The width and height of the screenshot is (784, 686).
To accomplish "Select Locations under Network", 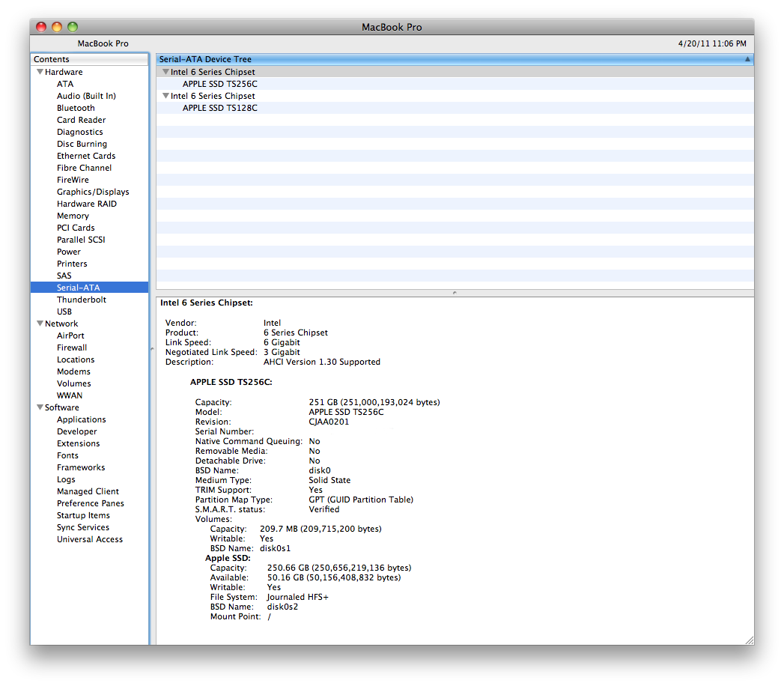I will (x=76, y=359).
